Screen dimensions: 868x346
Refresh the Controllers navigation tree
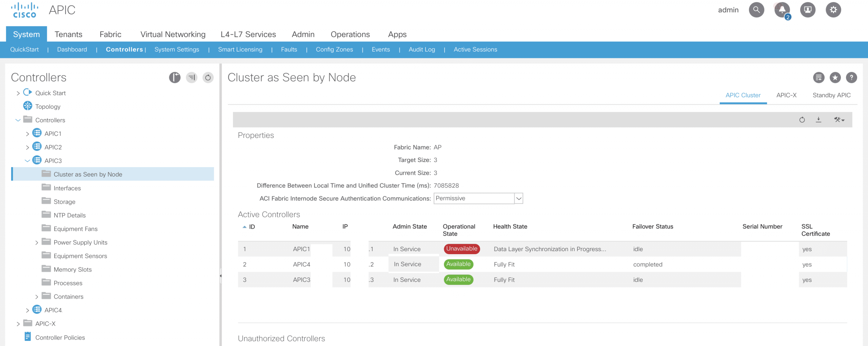tap(208, 78)
